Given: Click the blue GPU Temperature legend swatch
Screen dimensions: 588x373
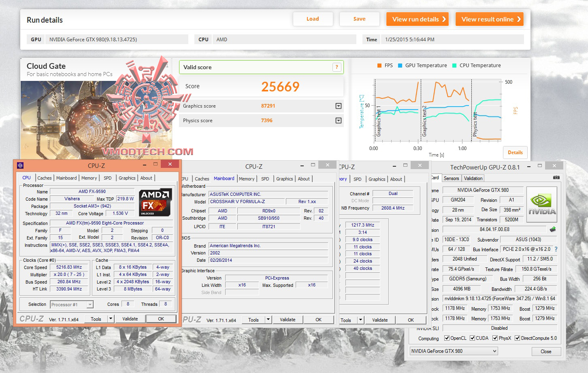Looking at the screenshot, I should (x=400, y=66).
